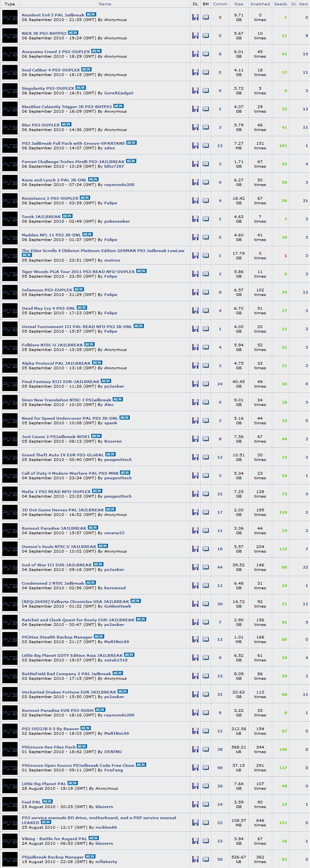The width and height of the screenshot is (310, 868).
Task: Bookmark Mafia 2 PS3 READ NFO-DUPLEX
Action: [x=206, y=494]
